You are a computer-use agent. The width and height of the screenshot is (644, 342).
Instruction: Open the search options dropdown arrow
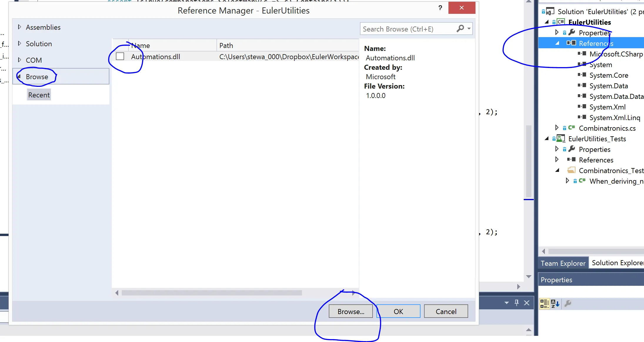click(x=469, y=29)
